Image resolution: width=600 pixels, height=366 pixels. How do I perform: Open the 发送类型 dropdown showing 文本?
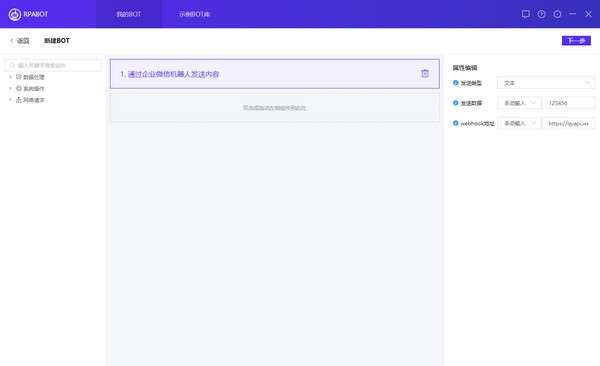tap(546, 83)
